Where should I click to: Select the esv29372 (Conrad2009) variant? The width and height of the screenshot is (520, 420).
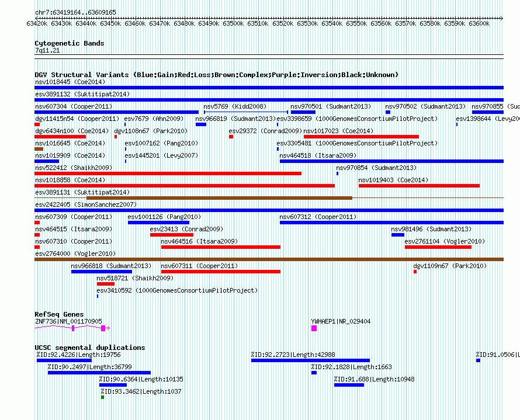click(x=231, y=137)
